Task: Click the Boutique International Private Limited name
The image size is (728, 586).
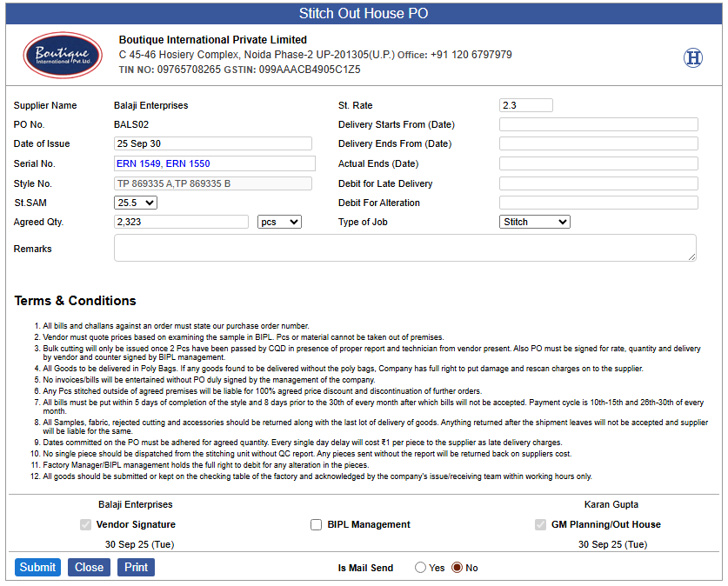Action: click(x=213, y=40)
